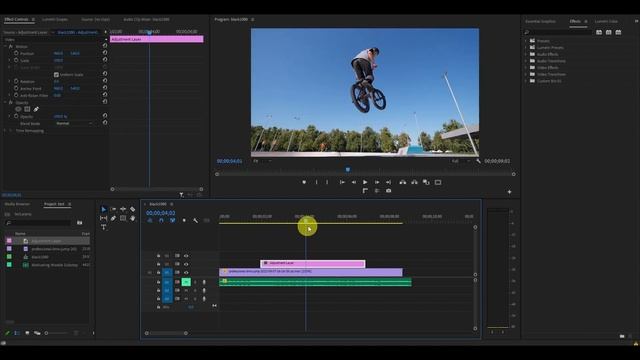Click the filter icon in Effect Controls
Viewport: 640px width, 360px height.
(x=182, y=195)
